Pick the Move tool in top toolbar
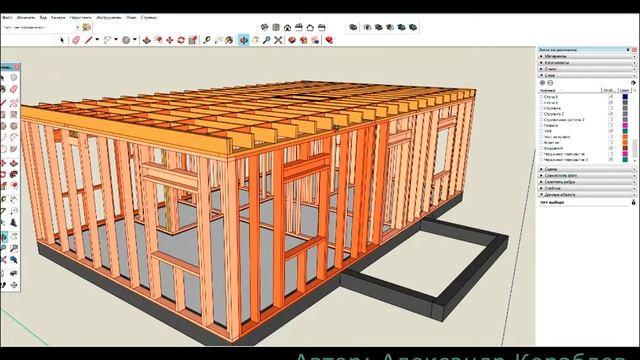Screen dimensions: 640x360 170,40
